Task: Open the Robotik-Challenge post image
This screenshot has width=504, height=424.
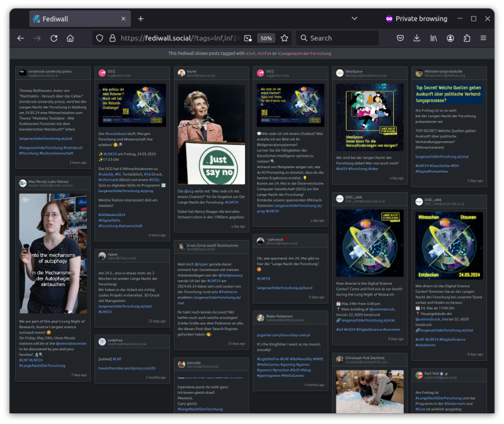Action: tap(132, 105)
